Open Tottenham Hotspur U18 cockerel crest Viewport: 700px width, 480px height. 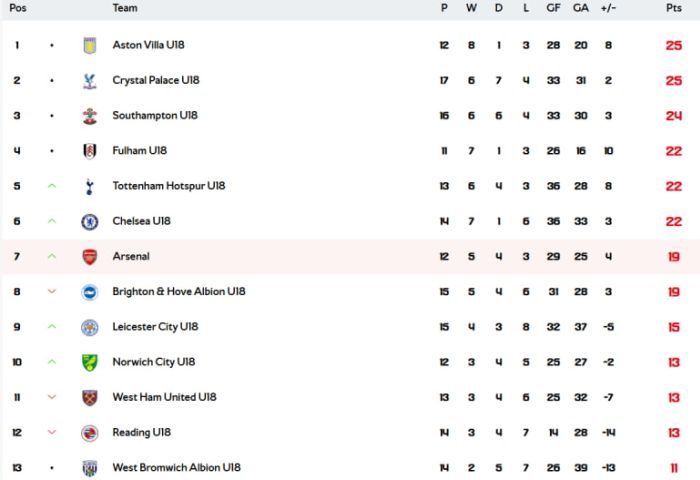[x=90, y=186]
